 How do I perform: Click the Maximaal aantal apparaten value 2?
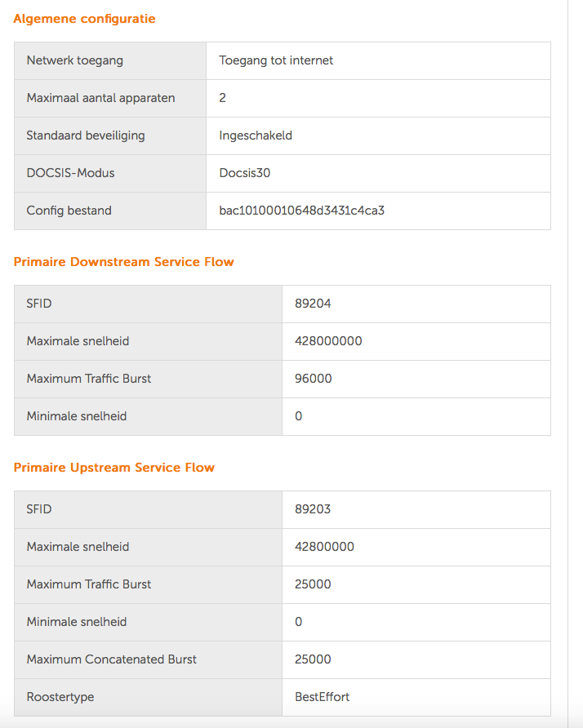223,98
